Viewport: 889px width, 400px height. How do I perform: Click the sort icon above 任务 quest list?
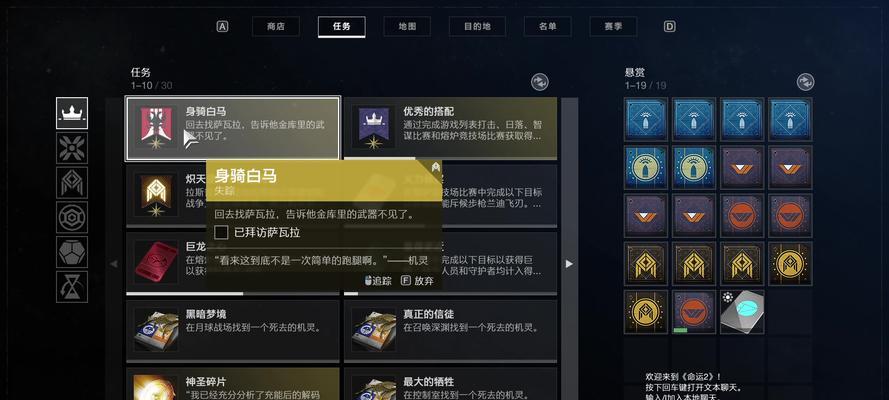pyautogui.click(x=540, y=82)
